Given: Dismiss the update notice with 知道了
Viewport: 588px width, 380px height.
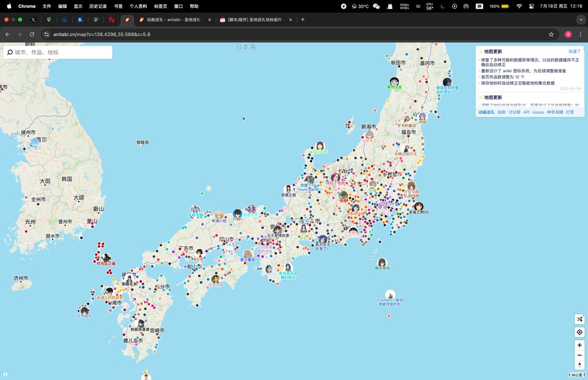Looking at the screenshot, I should coord(574,51).
